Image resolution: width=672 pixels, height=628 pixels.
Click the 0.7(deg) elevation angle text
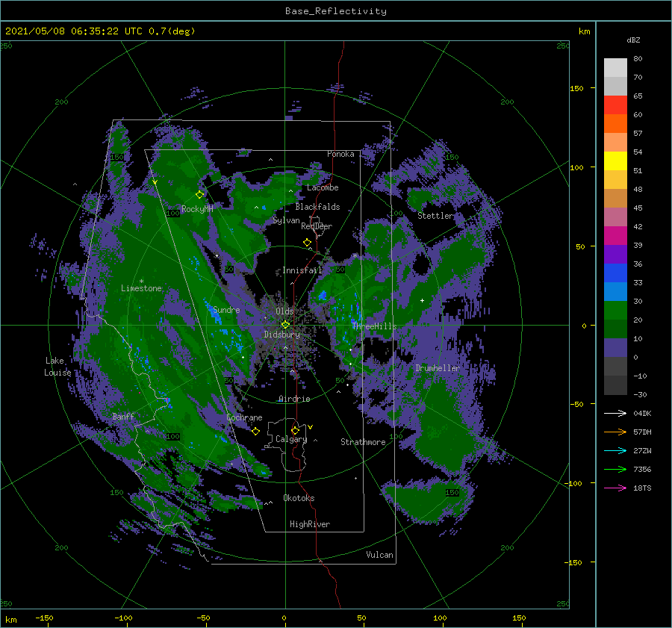(x=172, y=31)
